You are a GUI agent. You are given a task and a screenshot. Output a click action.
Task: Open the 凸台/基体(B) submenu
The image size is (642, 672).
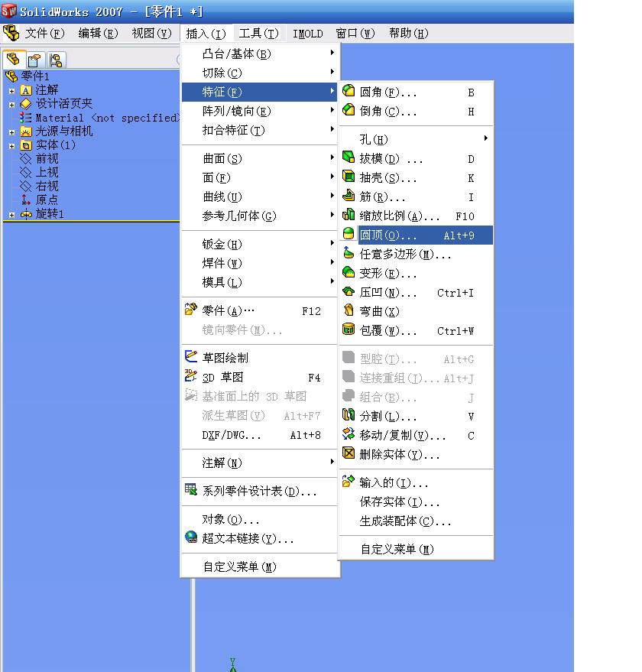point(260,54)
